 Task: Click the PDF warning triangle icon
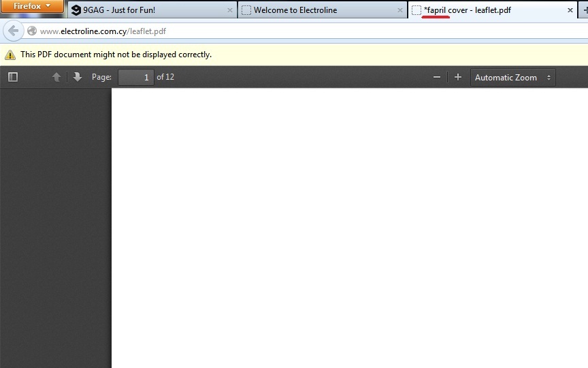point(10,55)
